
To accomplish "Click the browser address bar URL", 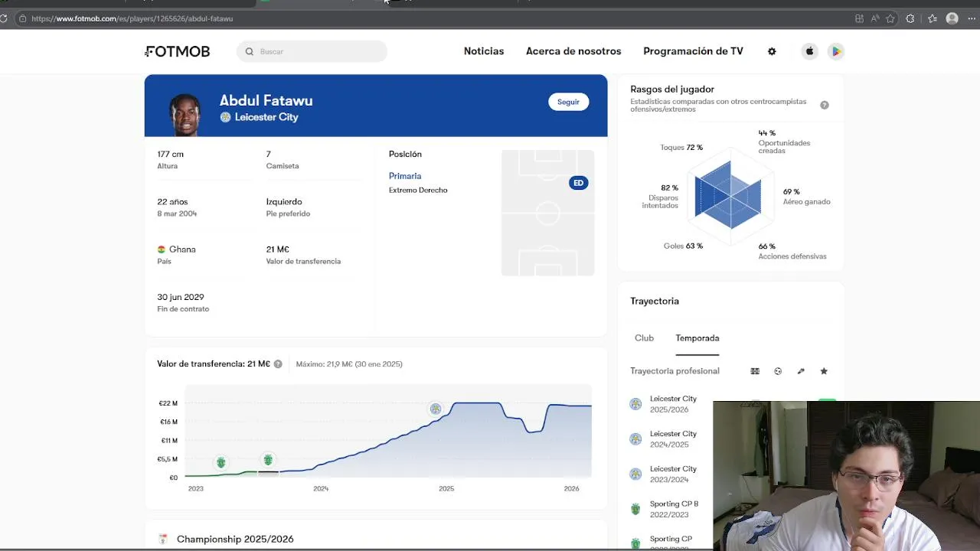I will click(x=132, y=18).
